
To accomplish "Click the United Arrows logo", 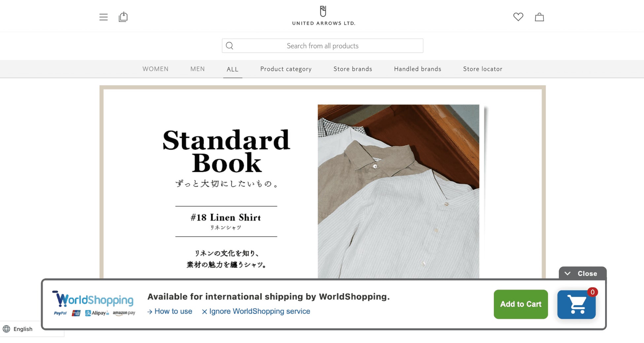I will (x=323, y=16).
